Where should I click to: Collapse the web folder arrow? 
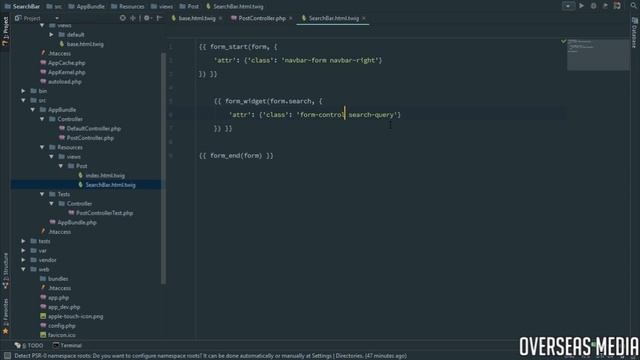(x=23, y=269)
